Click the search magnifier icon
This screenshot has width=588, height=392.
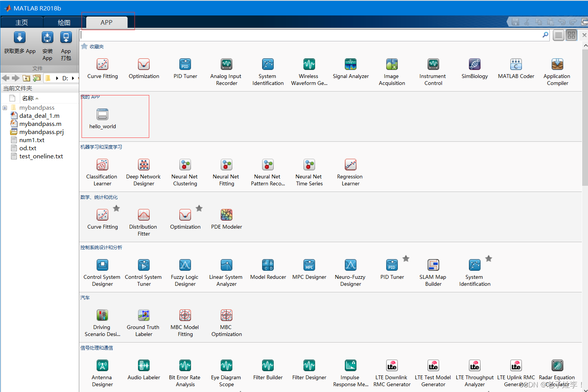[545, 35]
